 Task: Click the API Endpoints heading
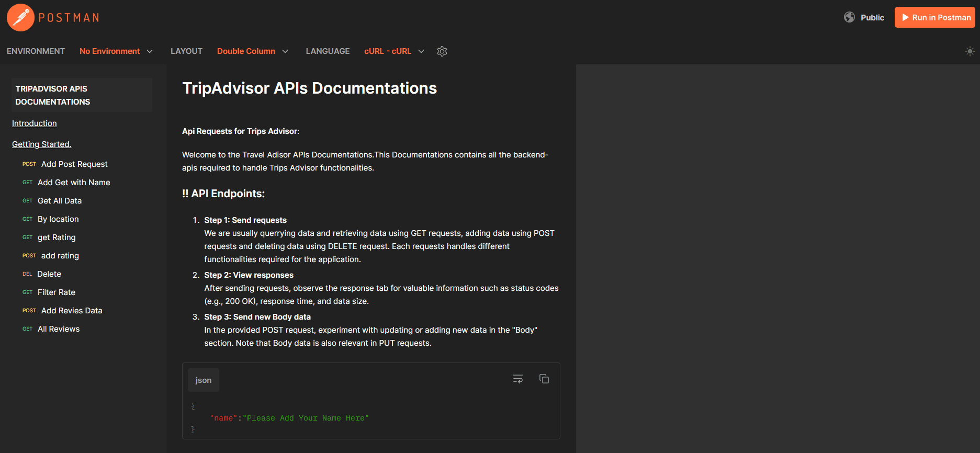point(223,194)
